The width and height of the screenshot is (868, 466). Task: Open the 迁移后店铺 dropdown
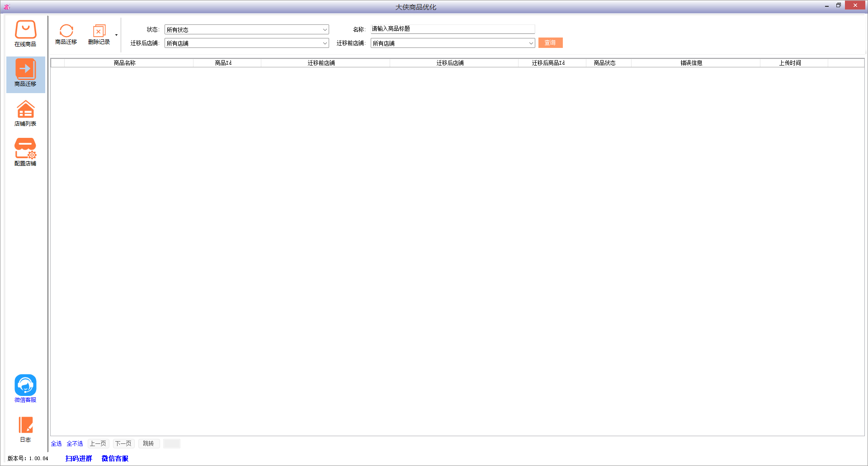pyautogui.click(x=246, y=43)
